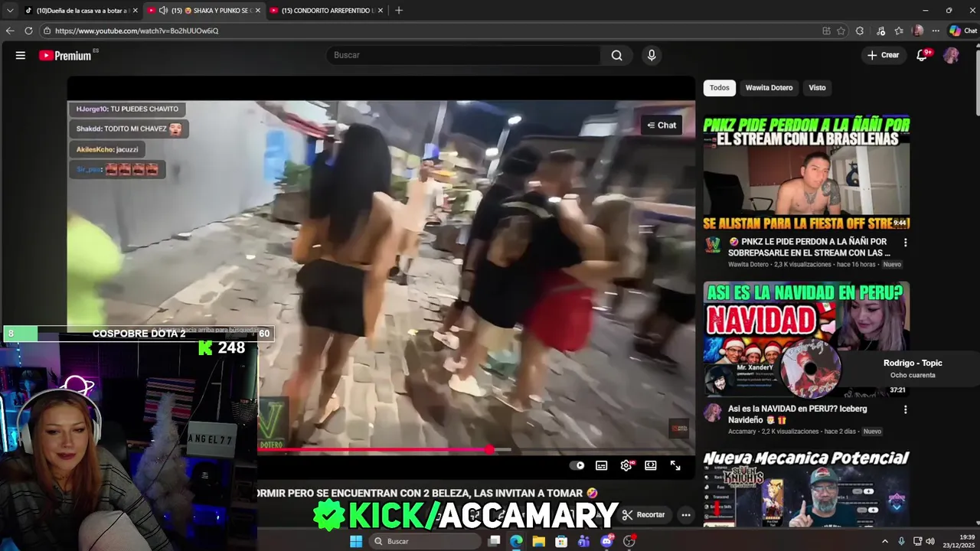Viewport: 980px width, 551px height.
Task: Toggle the autoplay switch in the player
Action: click(x=577, y=465)
